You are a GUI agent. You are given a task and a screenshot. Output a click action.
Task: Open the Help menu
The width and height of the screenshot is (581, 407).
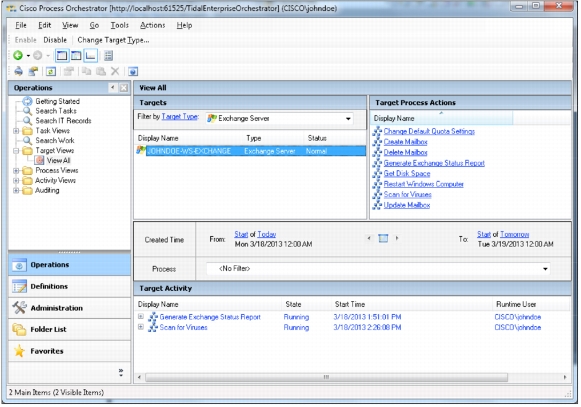click(x=184, y=25)
